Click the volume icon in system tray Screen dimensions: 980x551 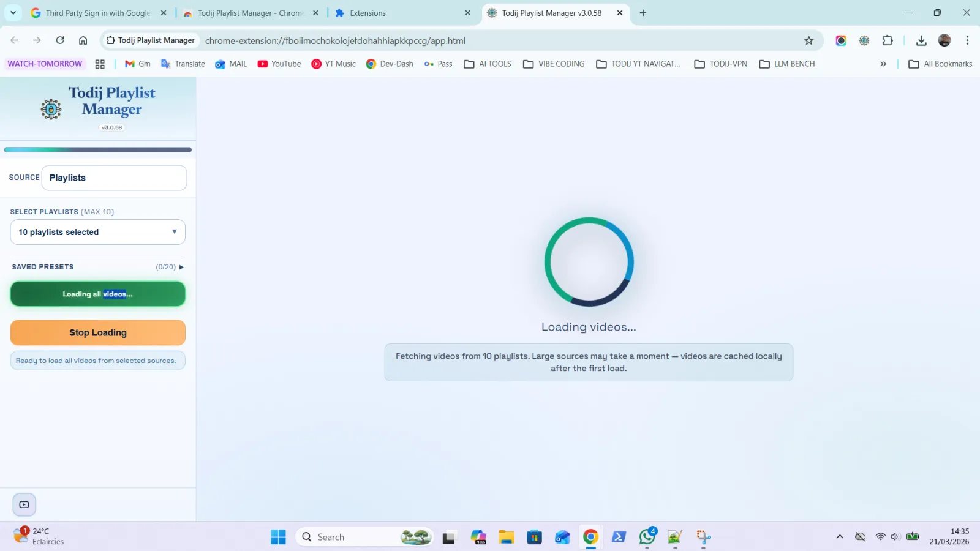895,537
